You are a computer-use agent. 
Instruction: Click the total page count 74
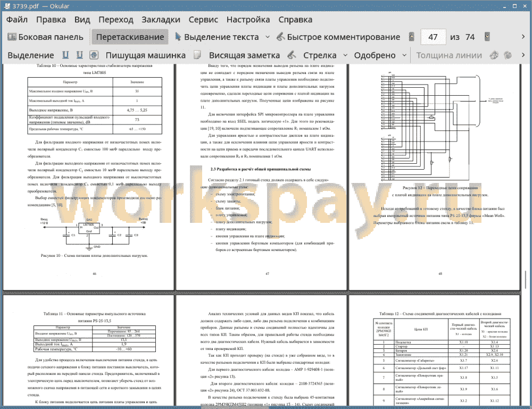tap(470, 37)
